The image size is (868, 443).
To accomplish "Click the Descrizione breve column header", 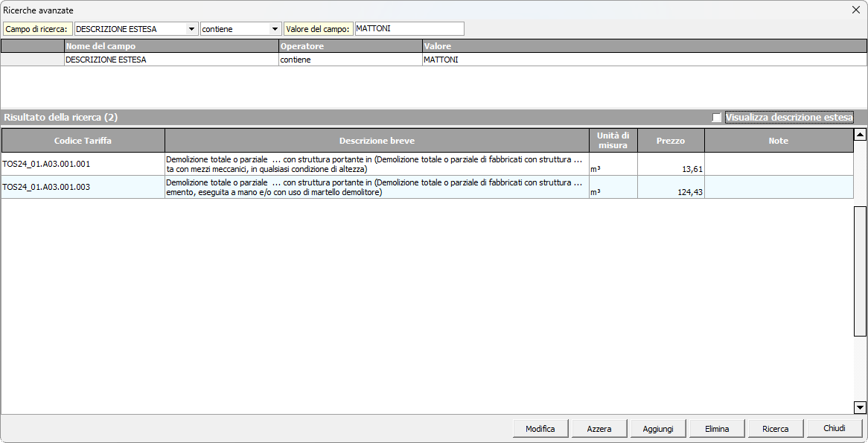I will (x=377, y=141).
